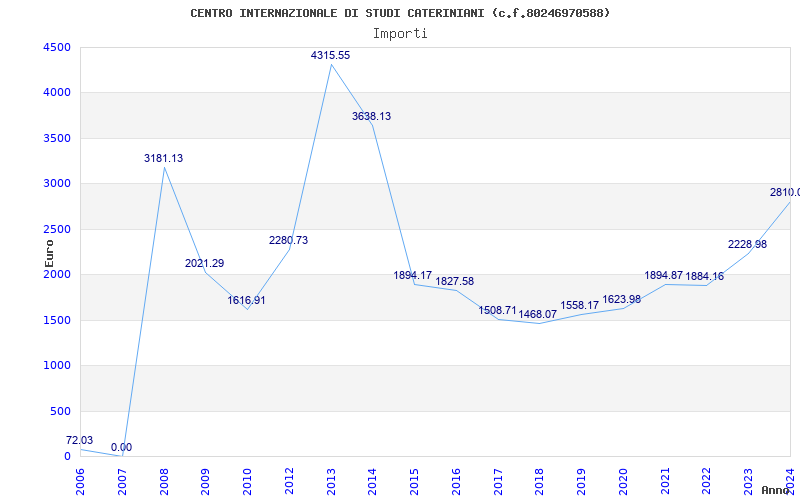Click the data label 1468.07
Image resolution: width=800 pixels, height=500 pixels.
coord(538,314)
